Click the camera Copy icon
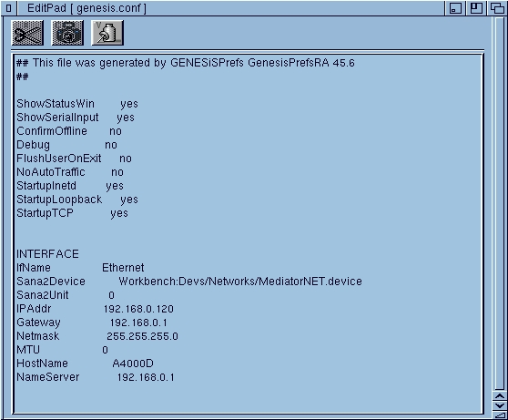 pyautogui.click(x=67, y=33)
